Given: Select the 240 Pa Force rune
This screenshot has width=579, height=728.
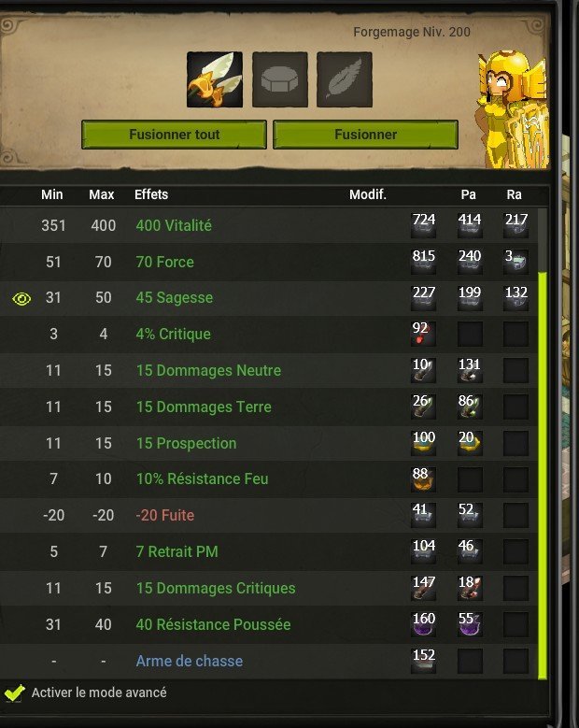Looking at the screenshot, I should coord(470,262).
